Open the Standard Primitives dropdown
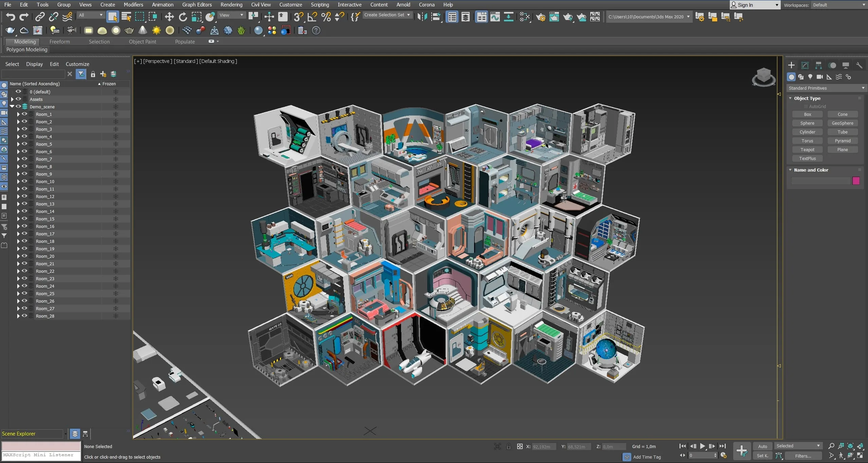This screenshot has width=868, height=463. [x=826, y=88]
